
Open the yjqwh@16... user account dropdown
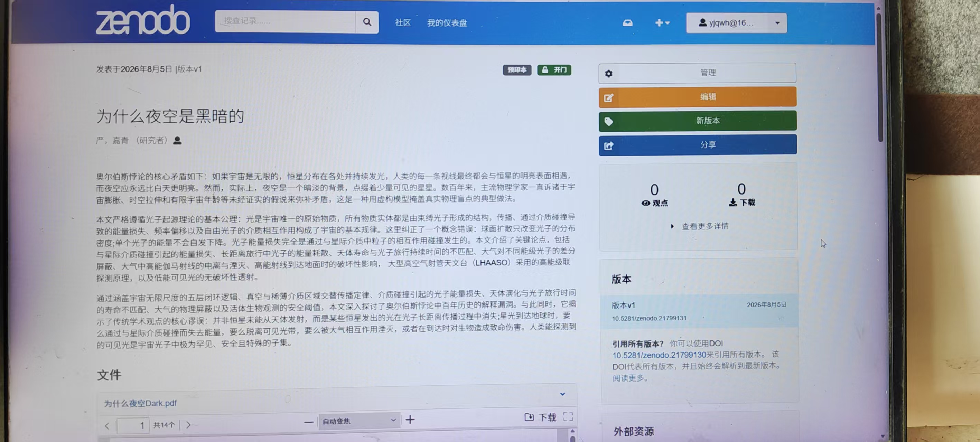click(x=736, y=23)
